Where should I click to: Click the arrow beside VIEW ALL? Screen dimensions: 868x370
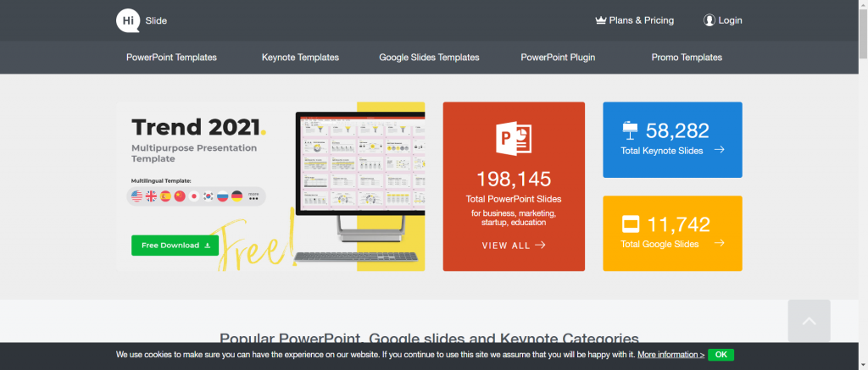[x=540, y=245]
